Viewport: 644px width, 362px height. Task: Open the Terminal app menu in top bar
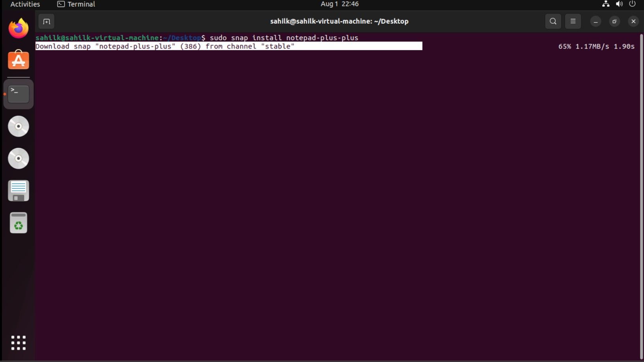coord(76,4)
